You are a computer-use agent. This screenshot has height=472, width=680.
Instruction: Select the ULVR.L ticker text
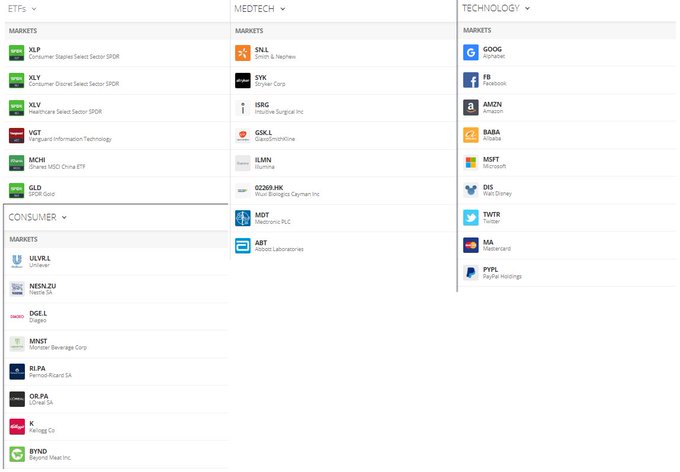tap(40, 259)
